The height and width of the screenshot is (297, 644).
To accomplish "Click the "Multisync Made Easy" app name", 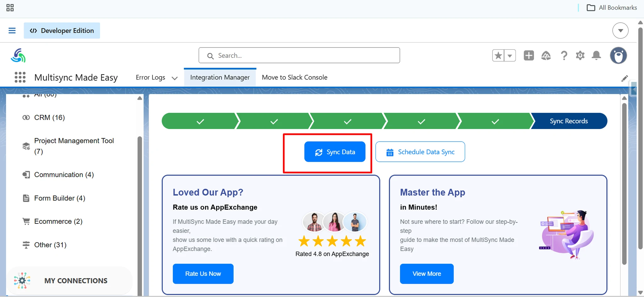I will pyautogui.click(x=76, y=77).
